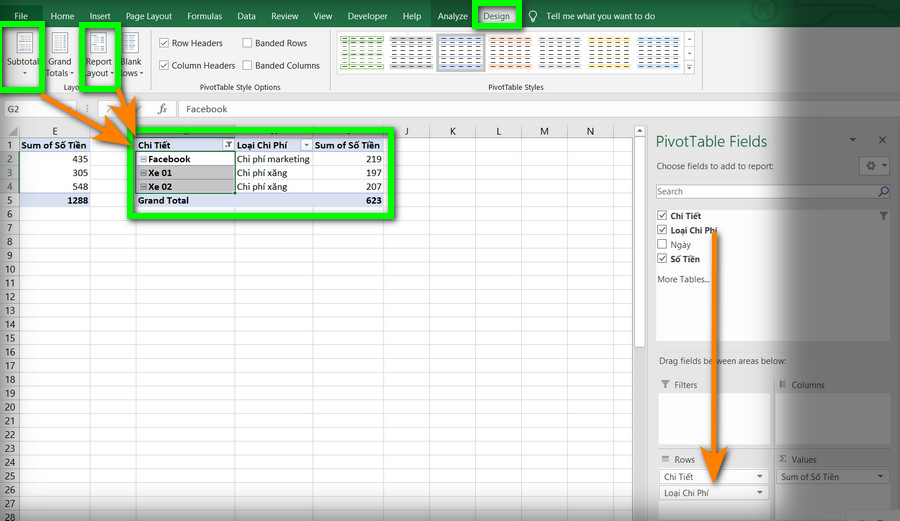The height and width of the screenshot is (521, 900).
Task: Collapse the Facebook row group
Action: point(143,159)
